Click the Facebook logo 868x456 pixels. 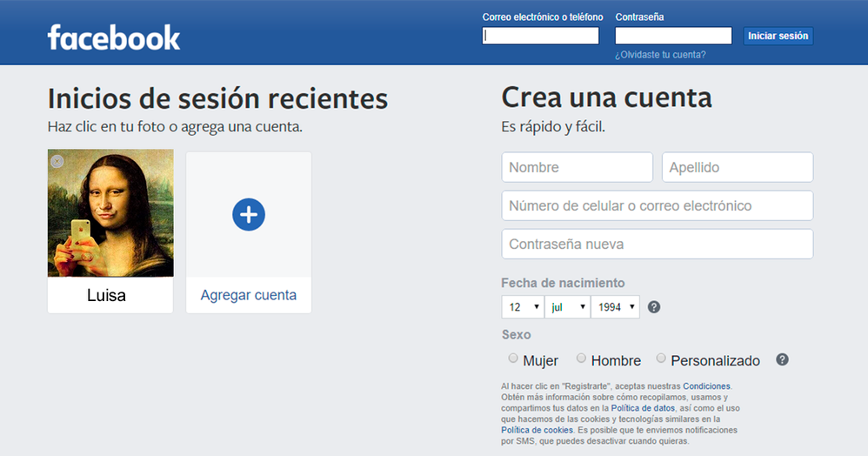tap(113, 37)
